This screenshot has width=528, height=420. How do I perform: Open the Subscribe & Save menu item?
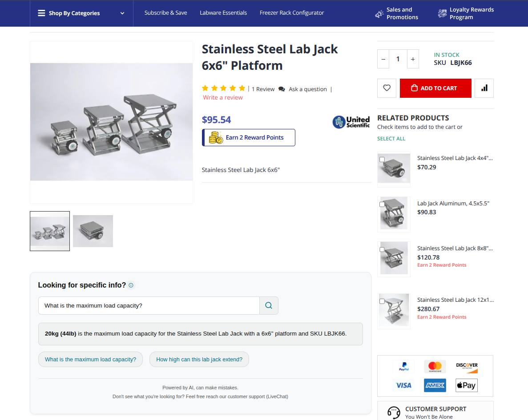point(165,13)
